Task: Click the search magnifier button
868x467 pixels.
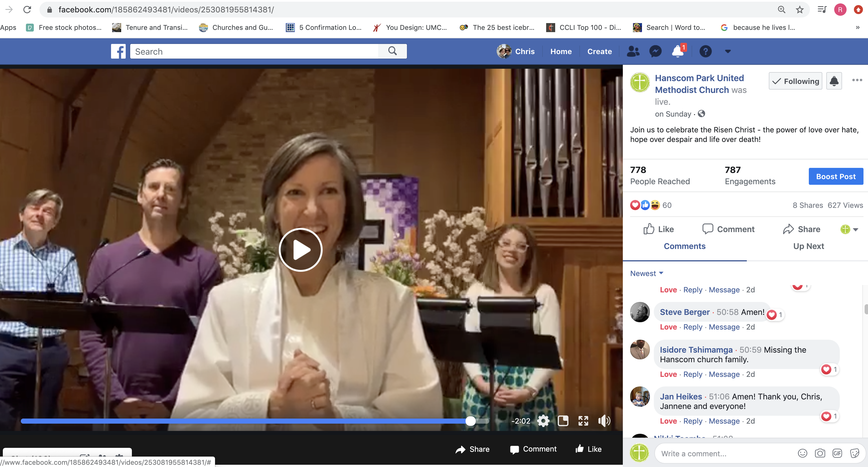Action: click(x=392, y=51)
